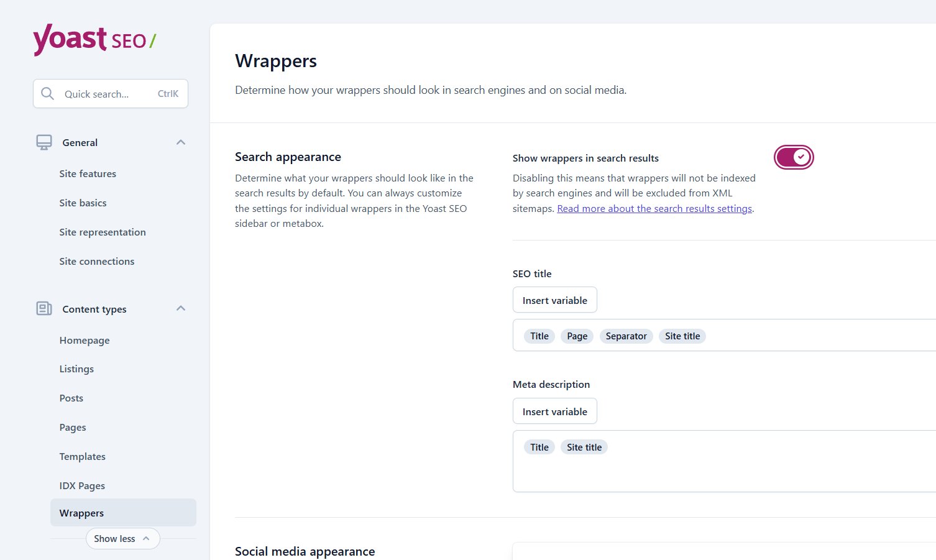Insert variable for SEO title
The image size is (936, 560).
pos(554,300)
